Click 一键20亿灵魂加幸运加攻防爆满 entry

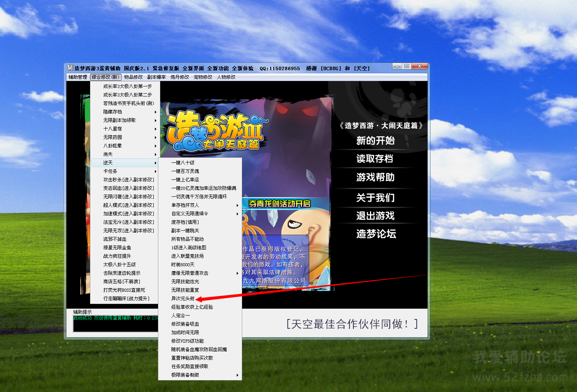tap(200, 188)
